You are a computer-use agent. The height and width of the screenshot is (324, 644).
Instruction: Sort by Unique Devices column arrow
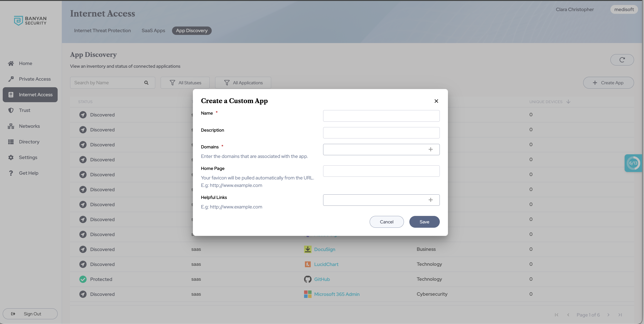[x=568, y=102]
